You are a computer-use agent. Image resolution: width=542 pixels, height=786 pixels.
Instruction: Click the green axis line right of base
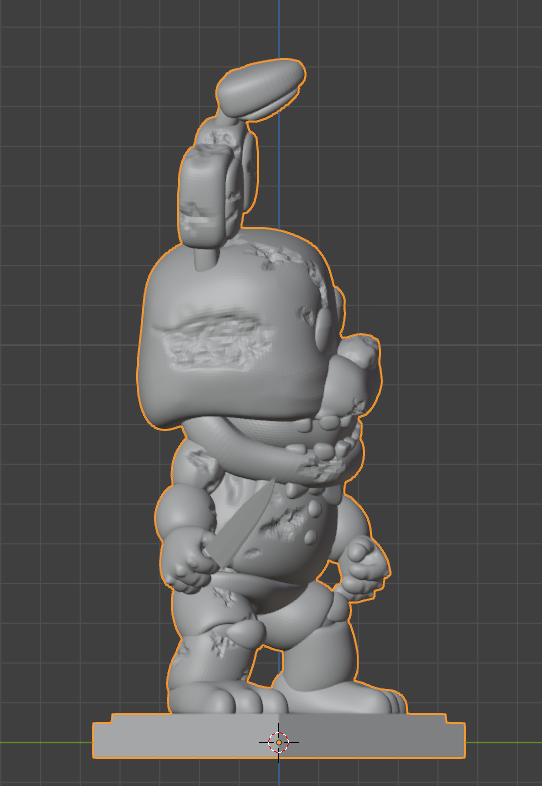click(x=504, y=742)
